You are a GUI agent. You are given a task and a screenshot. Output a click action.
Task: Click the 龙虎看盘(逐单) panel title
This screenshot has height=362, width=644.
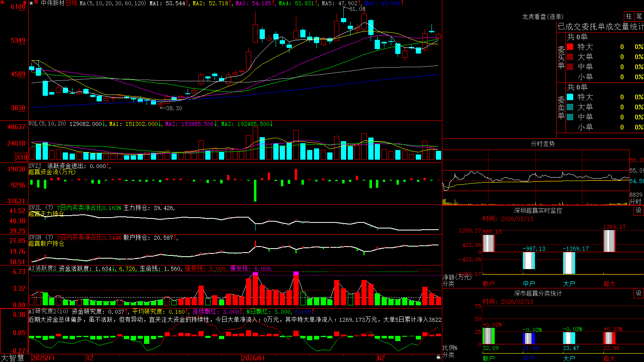[x=543, y=16]
